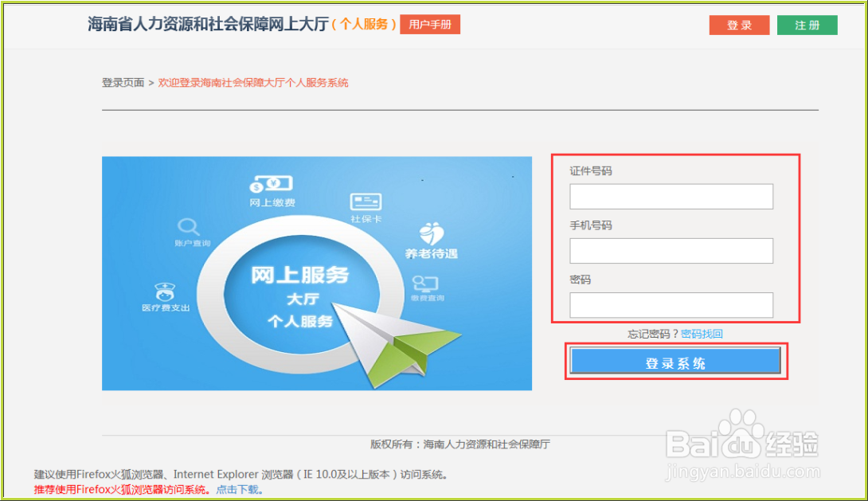
Task: Click inside the 密码 password field
Action: point(671,305)
